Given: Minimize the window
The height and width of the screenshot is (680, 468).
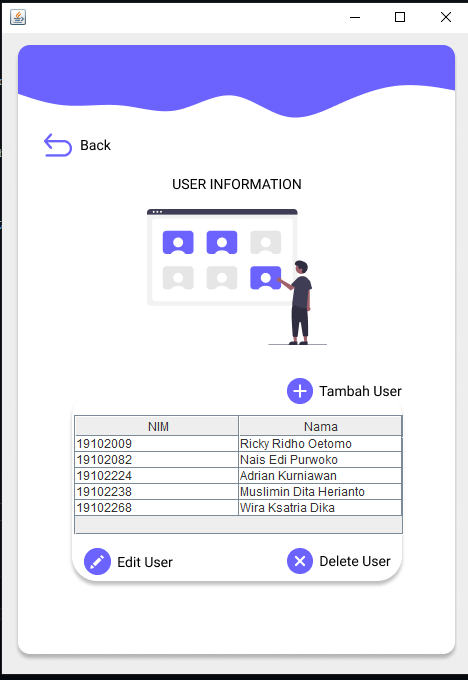Looking at the screenshot, I should [x=355, y=17].
